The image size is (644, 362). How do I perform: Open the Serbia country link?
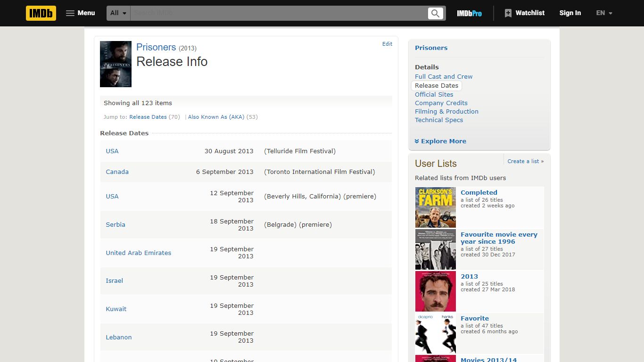pyautogui.click(x=116, y=225)
